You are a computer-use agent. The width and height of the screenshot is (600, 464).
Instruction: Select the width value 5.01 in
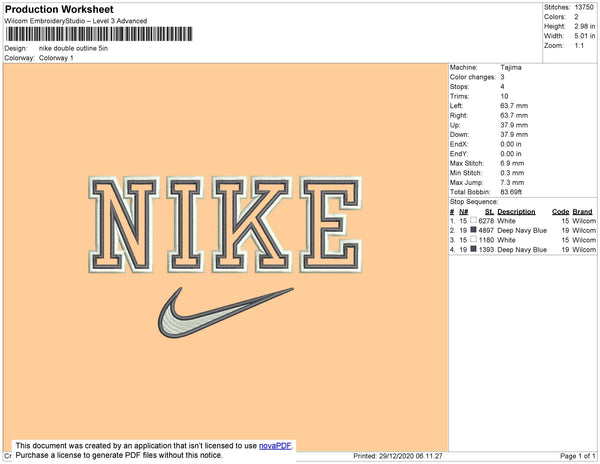pyautogui.click(x=585, y=36)
